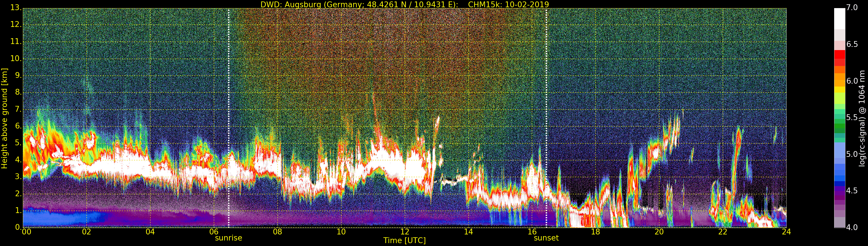
Task: Click the colorbar tick label '6.0'
Action: pyautogui.click(x=852, y=81)
